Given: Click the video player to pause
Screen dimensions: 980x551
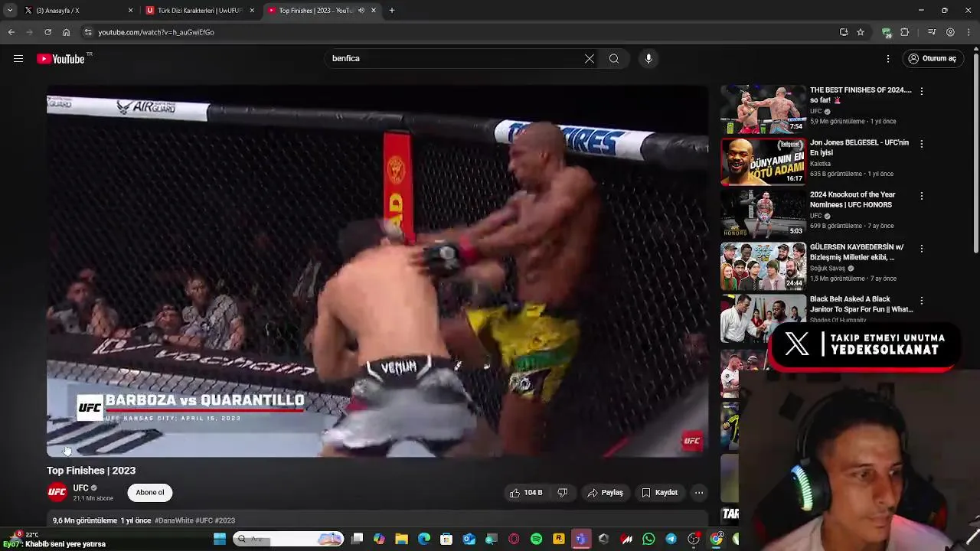Looking at the screenshot, I should click(377, 272).
